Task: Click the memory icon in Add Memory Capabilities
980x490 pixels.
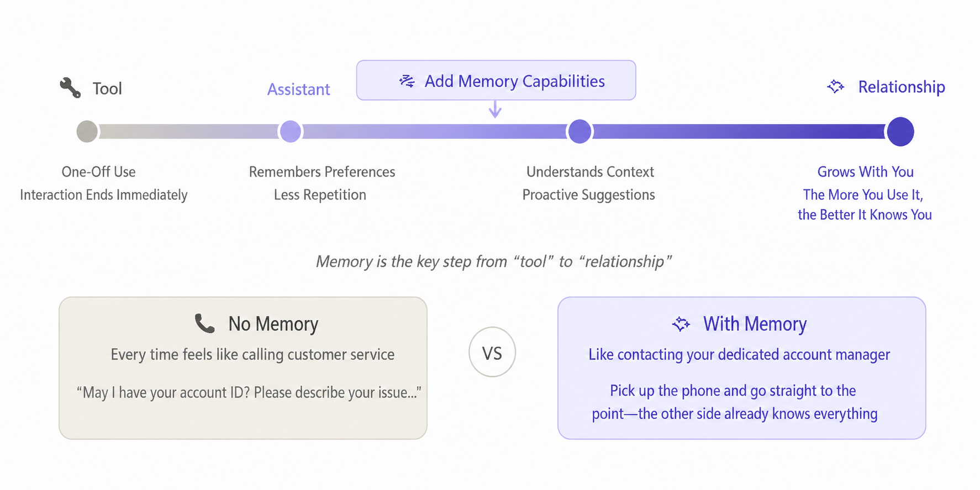Action: click(407, 81)
